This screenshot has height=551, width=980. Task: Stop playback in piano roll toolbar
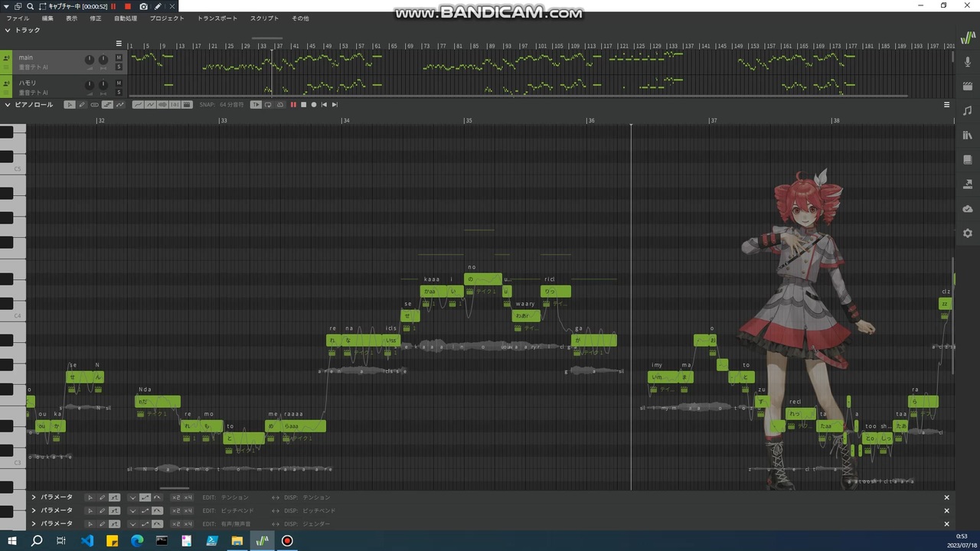click(303, 105)
